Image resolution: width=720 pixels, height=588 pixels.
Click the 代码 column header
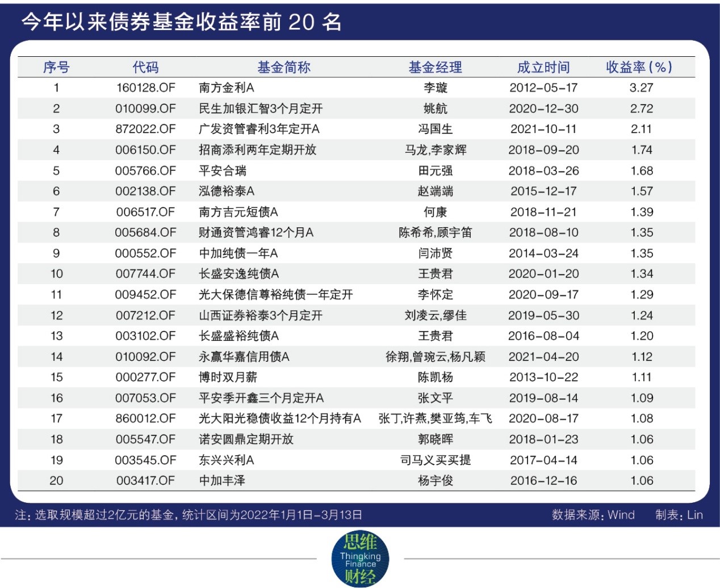click(x=146, y=67)
